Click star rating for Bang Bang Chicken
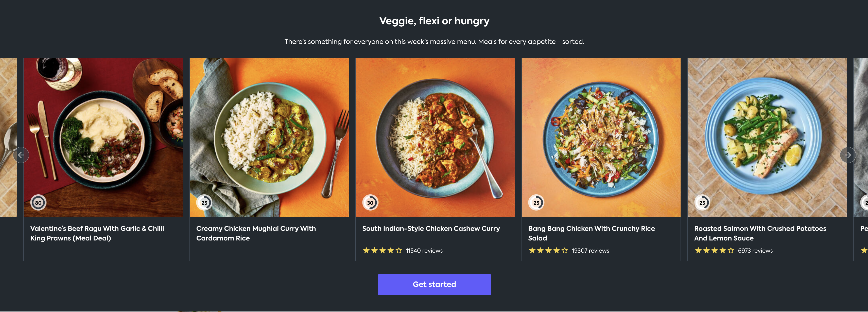 pos(548,250)
